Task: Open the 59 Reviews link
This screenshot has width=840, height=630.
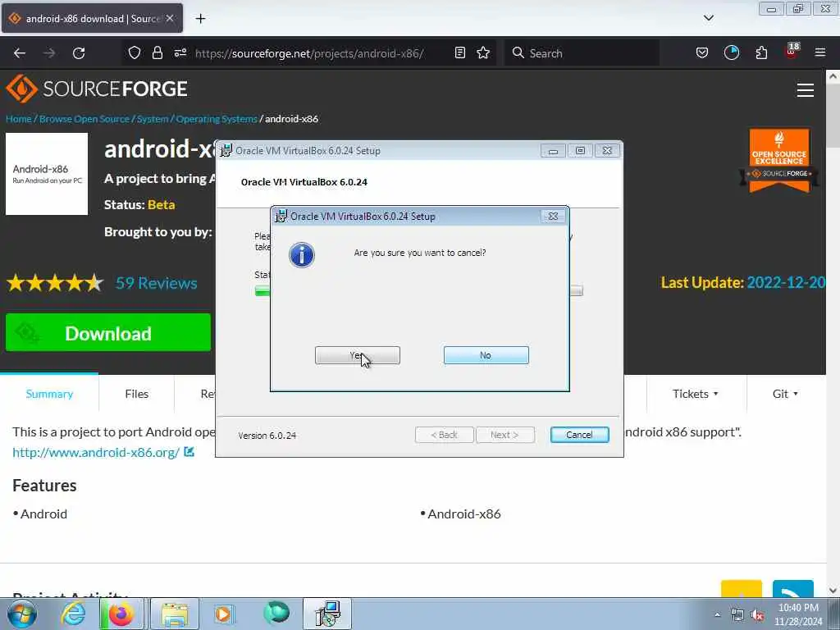Action: pos(157,283)
